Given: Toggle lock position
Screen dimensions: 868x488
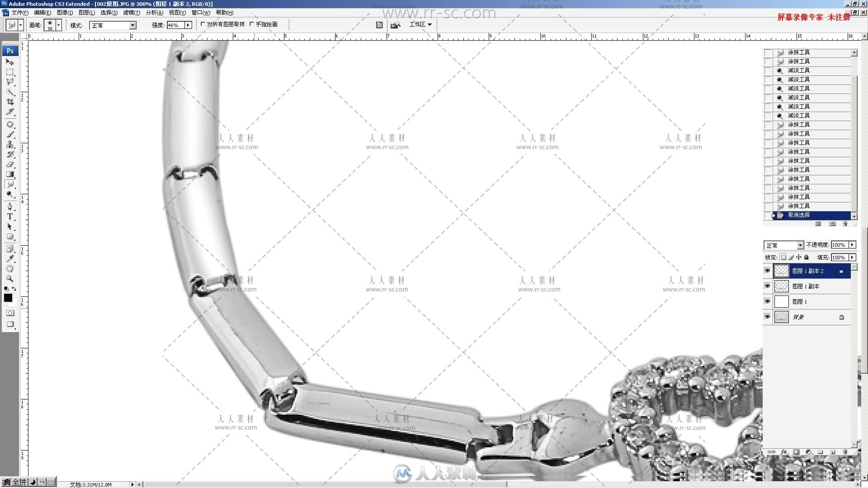Looking at the screenshot, I should [x=798, y=258].
